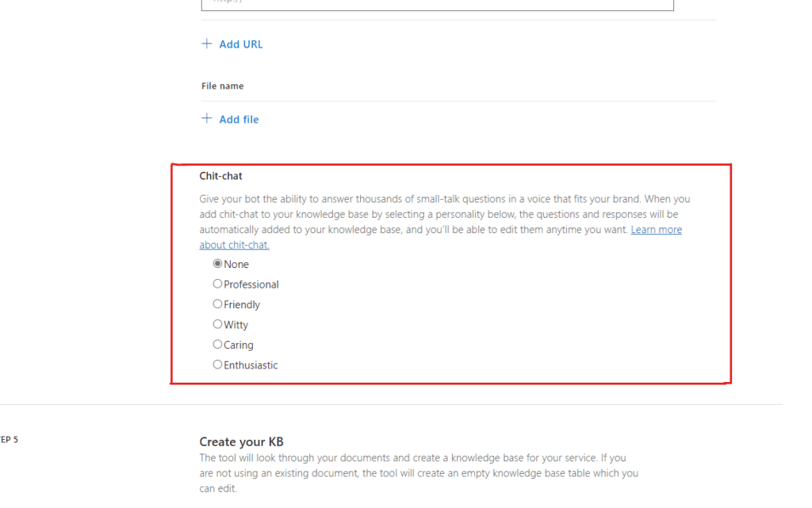The height and width of the screenshot is (508, 812).
Task: Choose the Friendly personality radio button
Action: [x=218, y=304]
